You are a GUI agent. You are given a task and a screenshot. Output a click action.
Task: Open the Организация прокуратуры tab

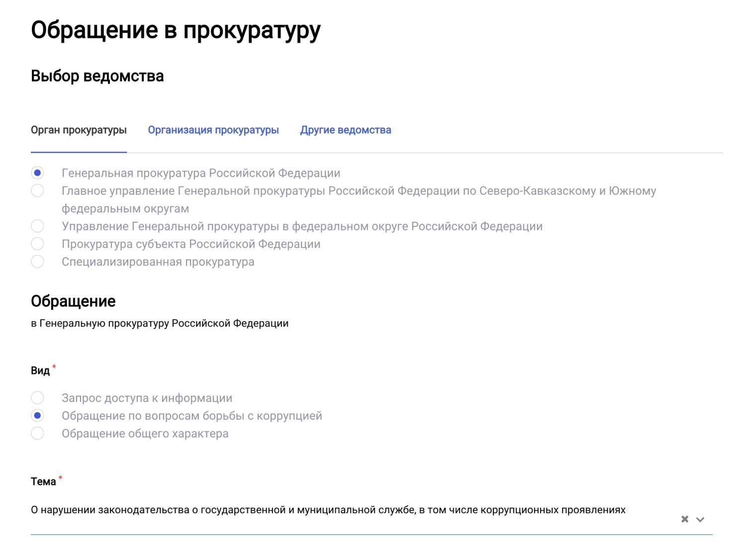[213, 130]
